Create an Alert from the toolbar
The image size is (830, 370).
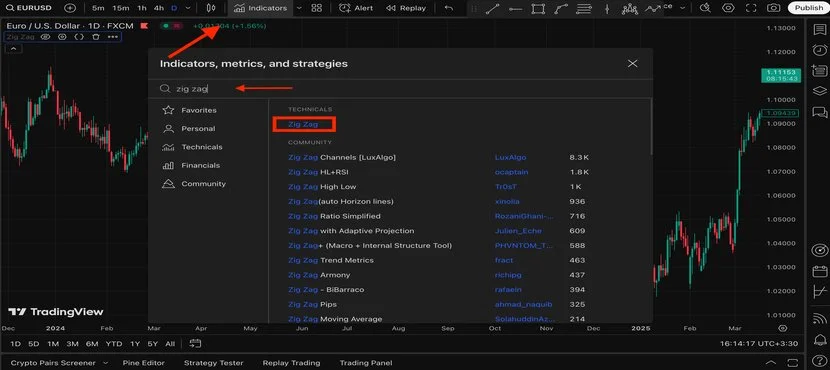coord(356,8)
